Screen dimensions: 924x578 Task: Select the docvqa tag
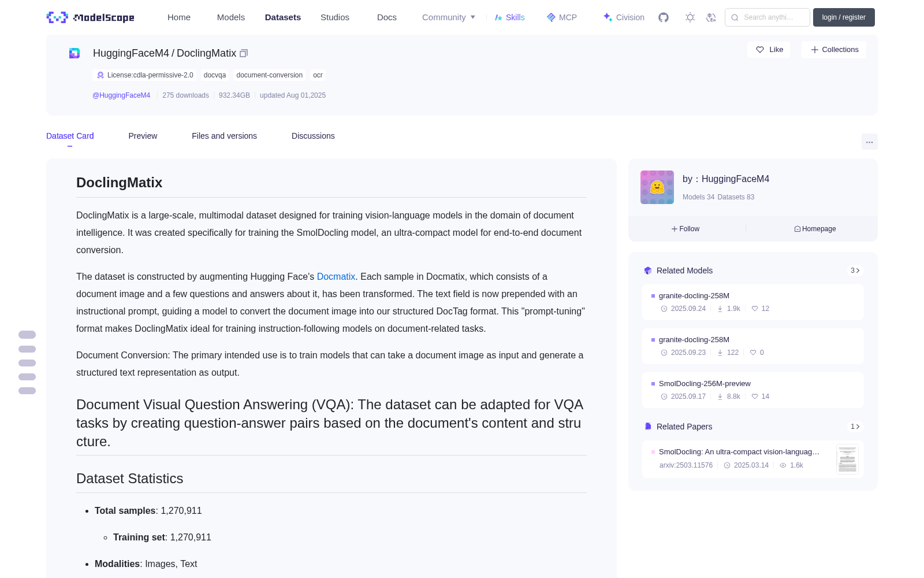(215, 75)
